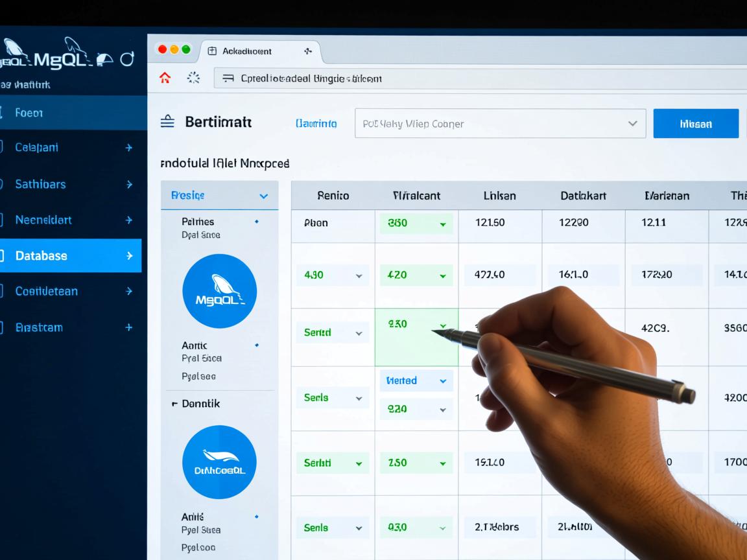Click the Uaorrinto link
Image resolution: width=747 pixels, height=560 pixels.
316,123
